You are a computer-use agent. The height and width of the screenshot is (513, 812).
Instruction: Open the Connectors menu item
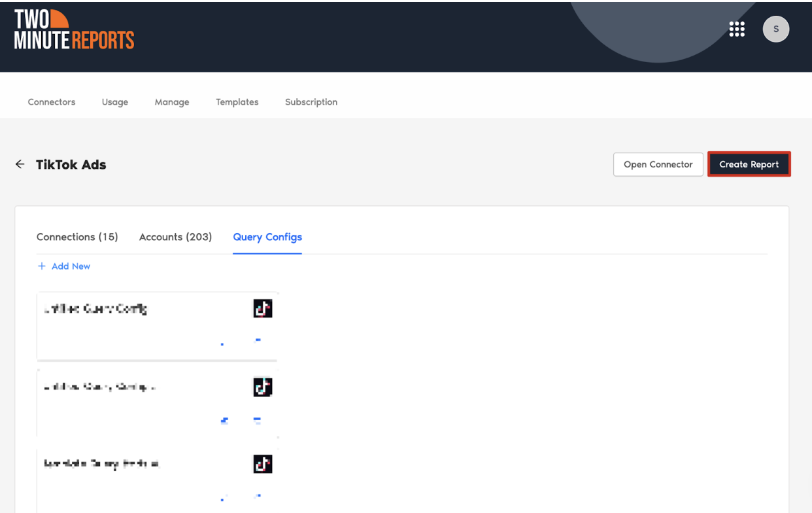[52, 102]
